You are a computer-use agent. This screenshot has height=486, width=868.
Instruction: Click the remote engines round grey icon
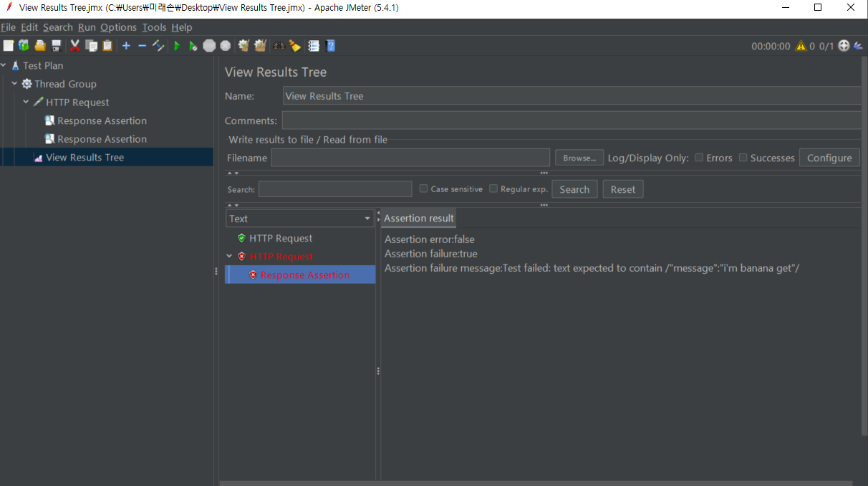click(844, 46)
